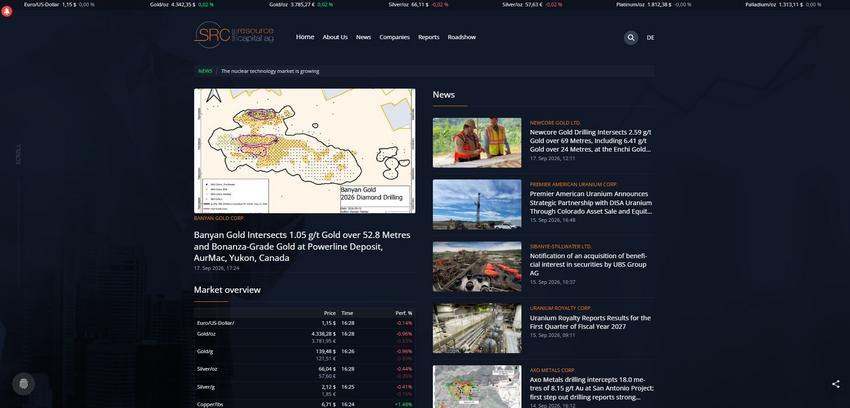The height and width of the screenshot is (408, 850).
Task: Click Platinum/oz quote in top ticker
Action: tap(653, 4)
